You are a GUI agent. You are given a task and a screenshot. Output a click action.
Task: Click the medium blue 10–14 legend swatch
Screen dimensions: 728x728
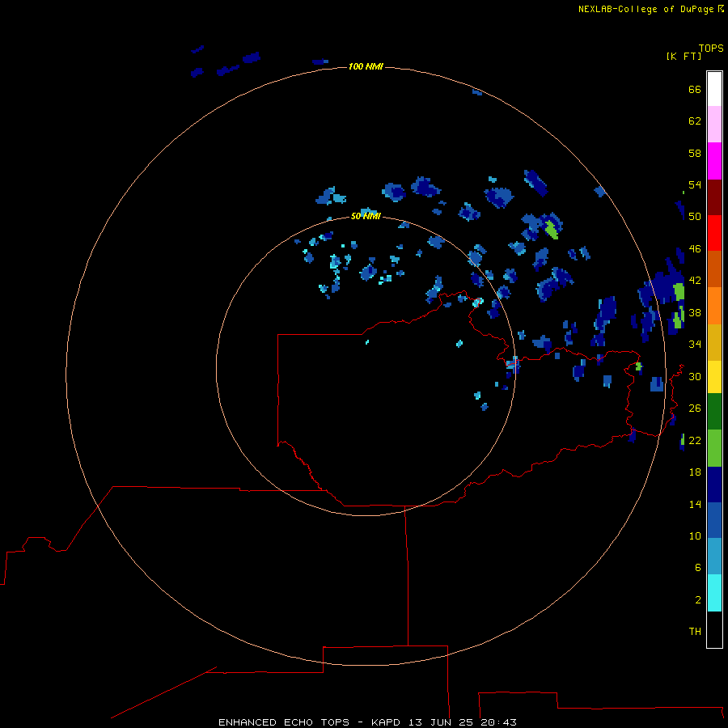pos(714,520)
